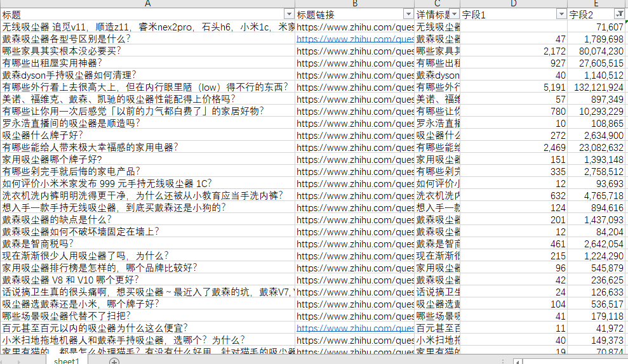Image resolution: width=628 pixels, height=364 pixels.
Task: Open the active filter button on 字段2
Action: [x=619, y=15]
